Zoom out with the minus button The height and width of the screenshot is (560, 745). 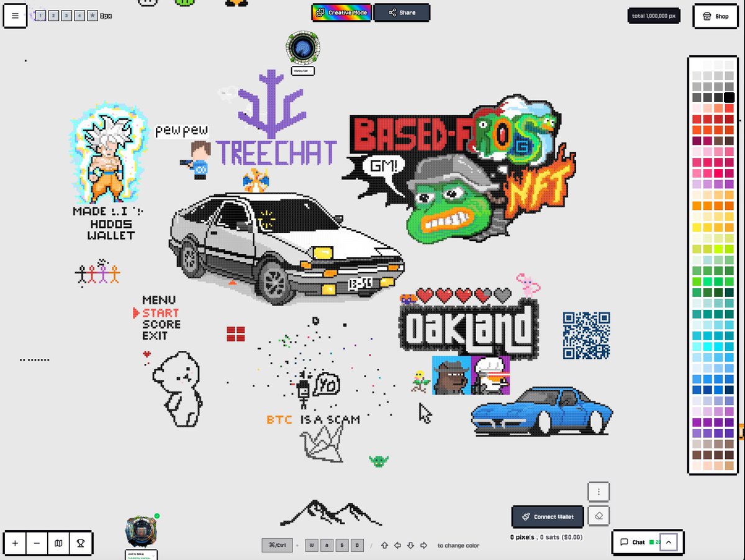click(x=37, y=543)
